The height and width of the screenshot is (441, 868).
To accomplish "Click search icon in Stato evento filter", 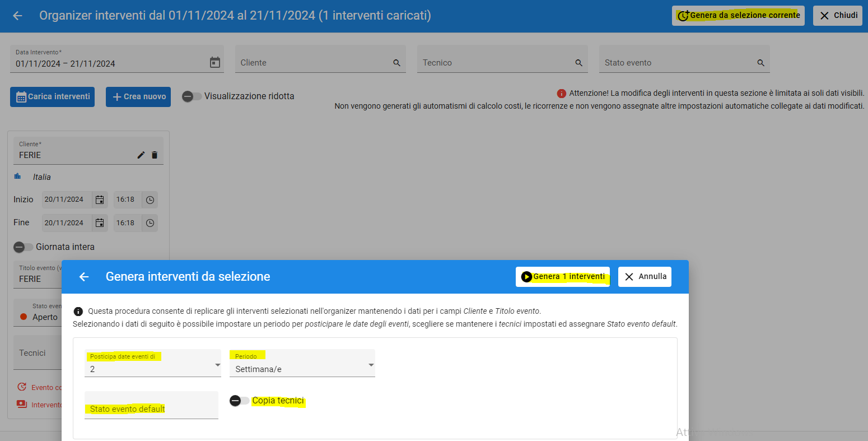I will click(x=761, y=63).
